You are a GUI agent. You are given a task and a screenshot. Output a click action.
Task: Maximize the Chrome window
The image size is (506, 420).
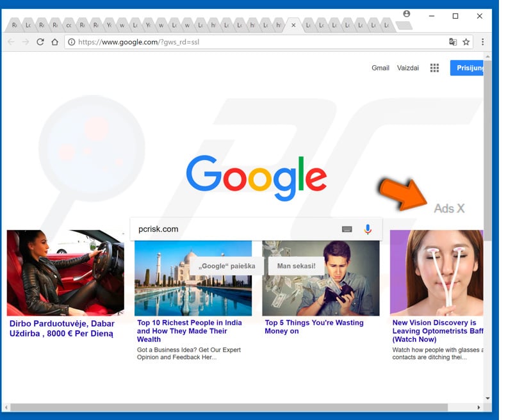pos(455,16)
